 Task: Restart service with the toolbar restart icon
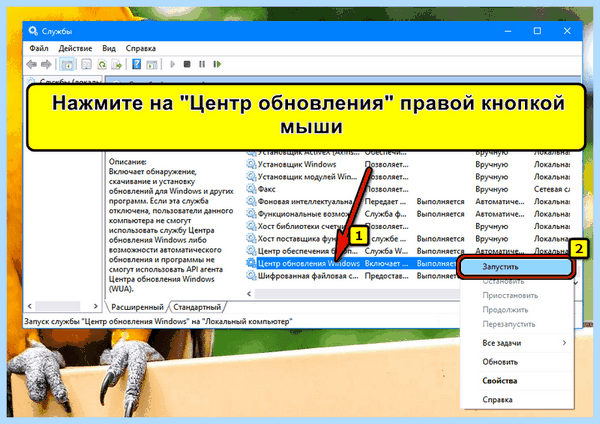217,64
